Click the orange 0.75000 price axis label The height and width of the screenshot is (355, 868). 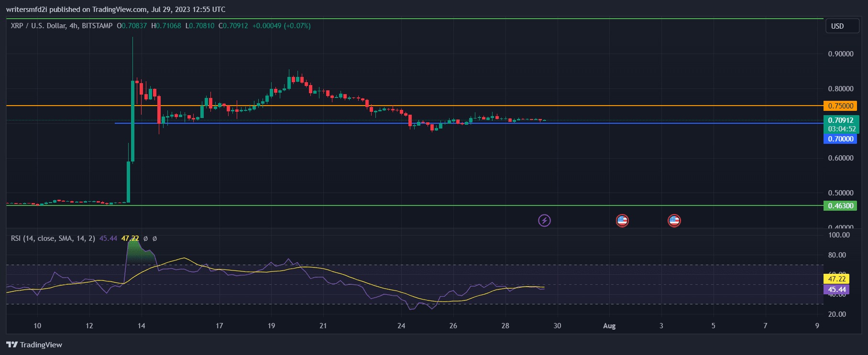840,106
